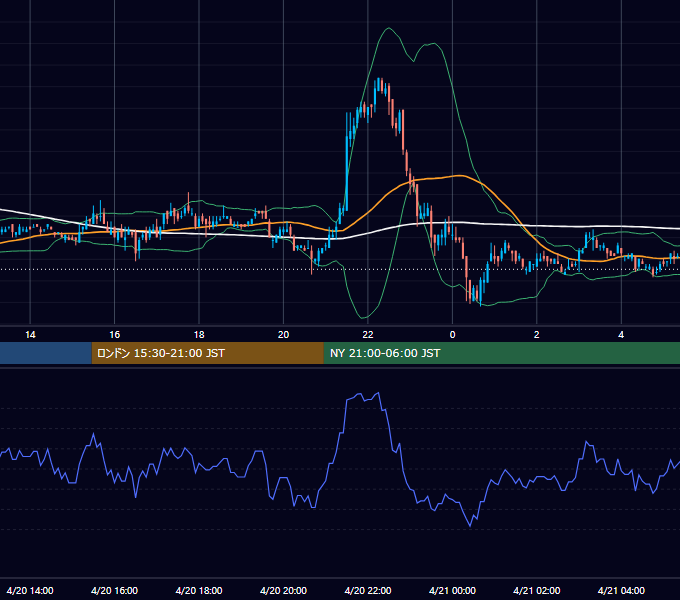The image size is (680, 600).
Task: Click the NY 21:00-06:00 JST session band
Action: [x=502, y=353]
